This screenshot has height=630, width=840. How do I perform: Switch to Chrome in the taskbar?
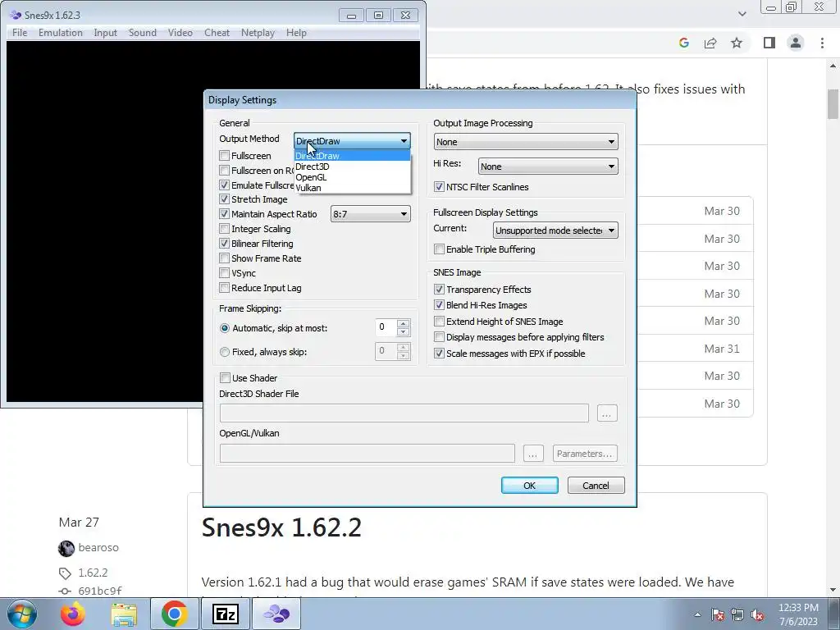click(174, 614)
